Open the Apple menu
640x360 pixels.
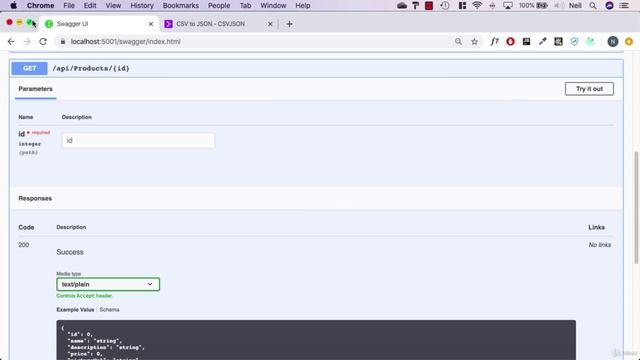point(13,6)
